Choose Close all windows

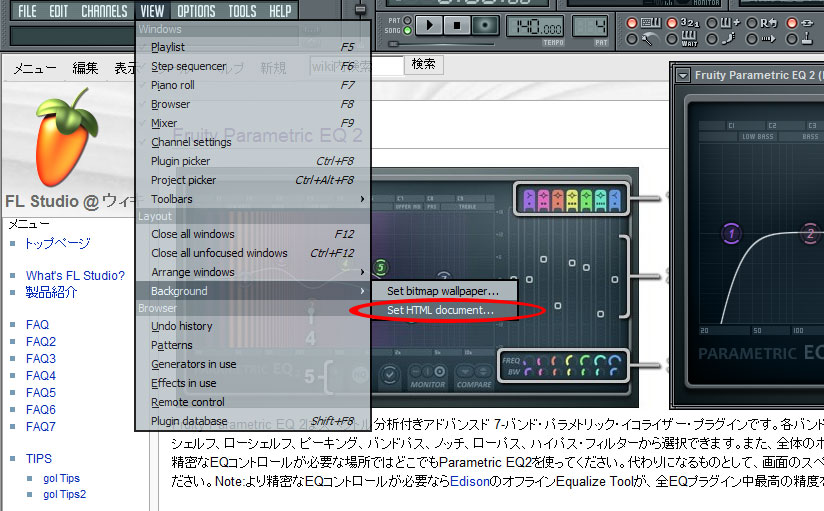[x=253, y=234]
